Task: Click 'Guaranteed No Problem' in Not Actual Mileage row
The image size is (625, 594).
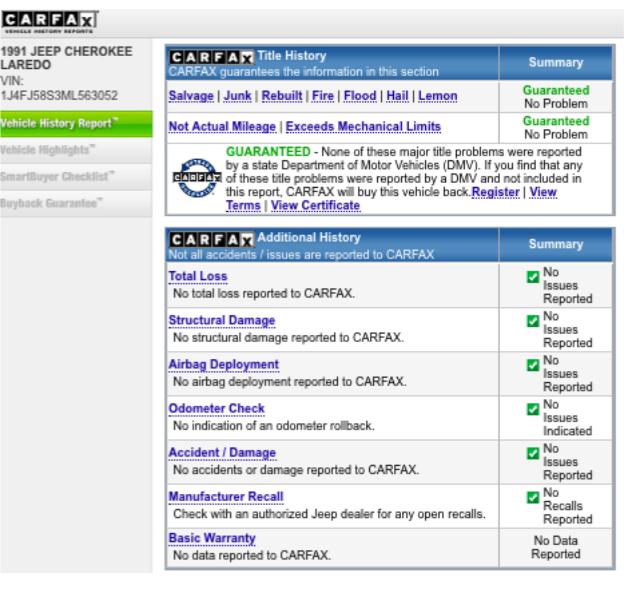Action: pyautogui.click(x=556, y=128)
